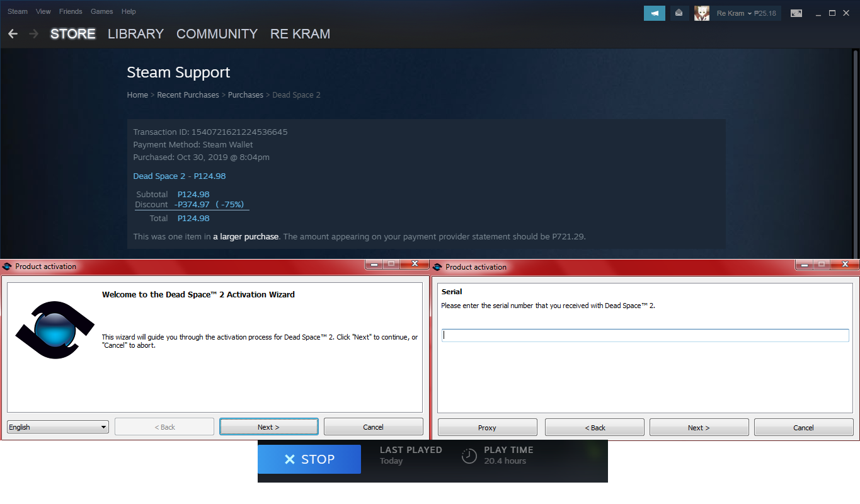Click 'Purchased: Oct 30, 2019' text

202,157
